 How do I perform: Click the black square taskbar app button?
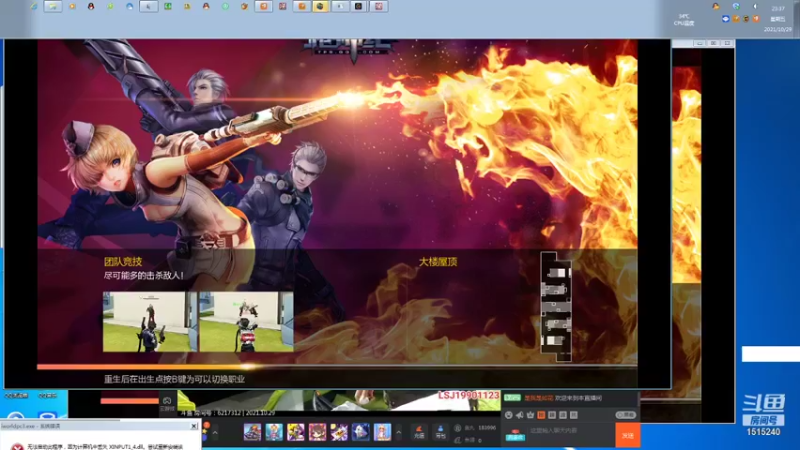click(359, 6)
